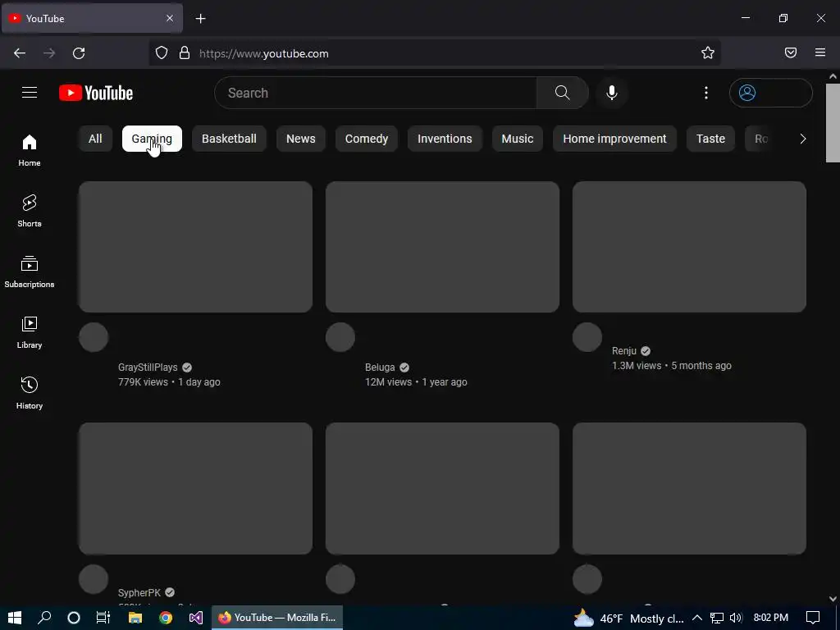Click the SypherPK channel name
This screenshot has height=630, width=840.
click(139, 592)
